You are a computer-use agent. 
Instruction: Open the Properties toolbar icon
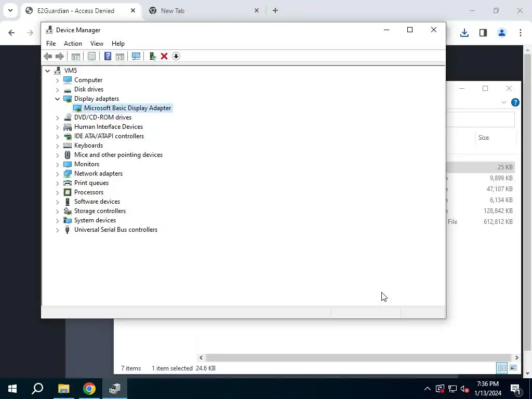click(x=91, y=56)
